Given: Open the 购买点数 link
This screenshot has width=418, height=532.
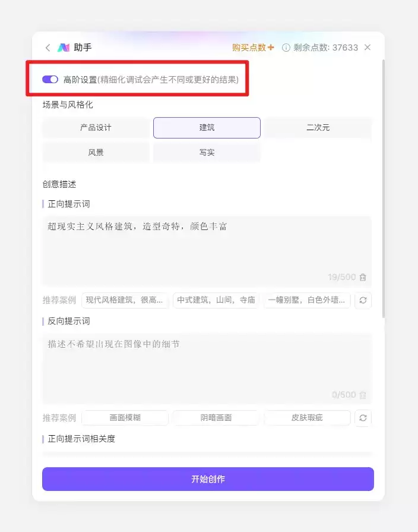Looking at the screenshot, I should 253,48.
